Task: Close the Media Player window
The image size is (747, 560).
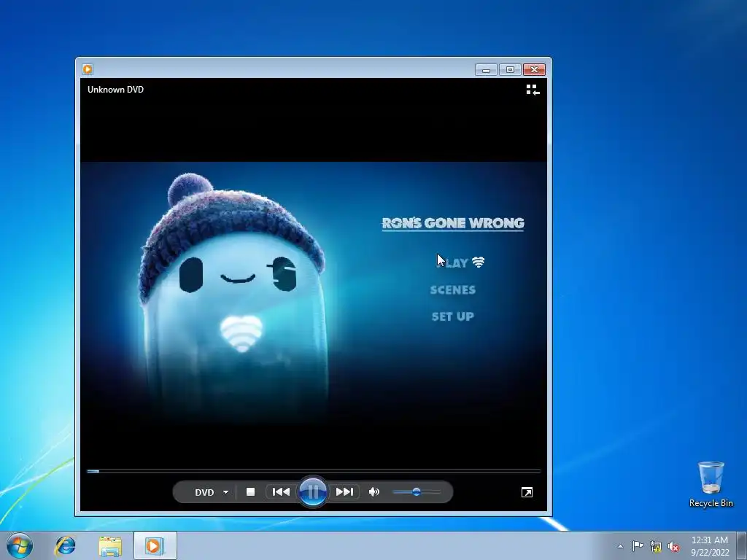Action: (x=534, y=69)
